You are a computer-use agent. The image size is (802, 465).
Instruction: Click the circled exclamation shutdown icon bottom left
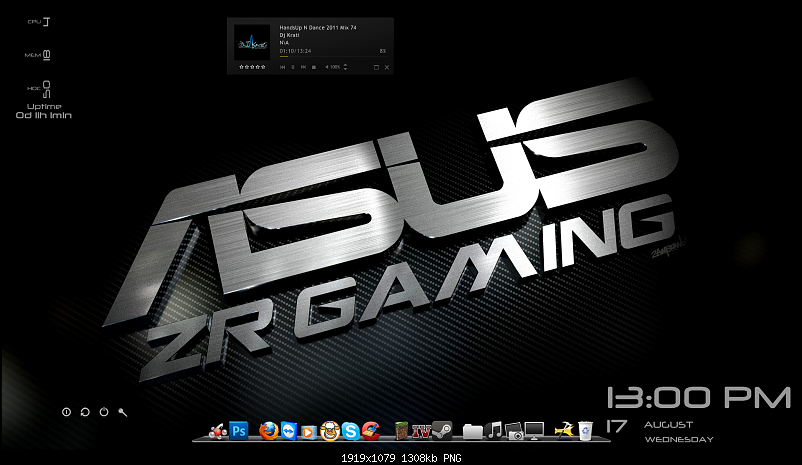point(66,412)
